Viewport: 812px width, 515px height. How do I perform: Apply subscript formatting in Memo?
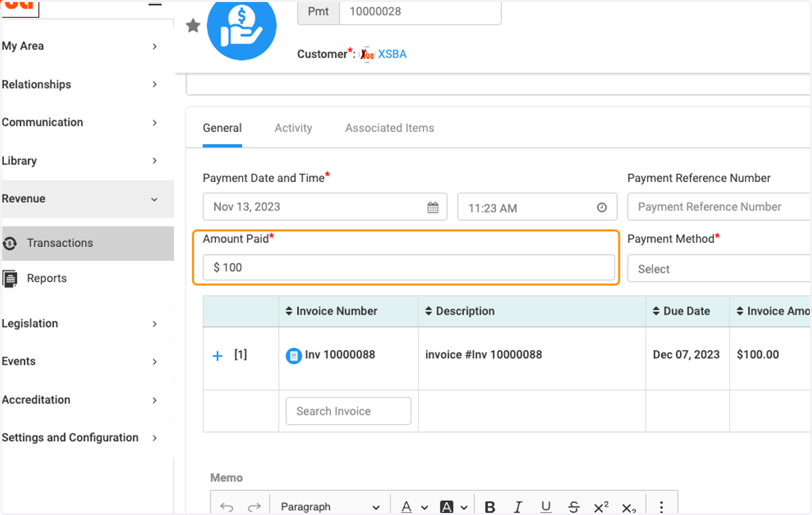click(x=629, y=507)
